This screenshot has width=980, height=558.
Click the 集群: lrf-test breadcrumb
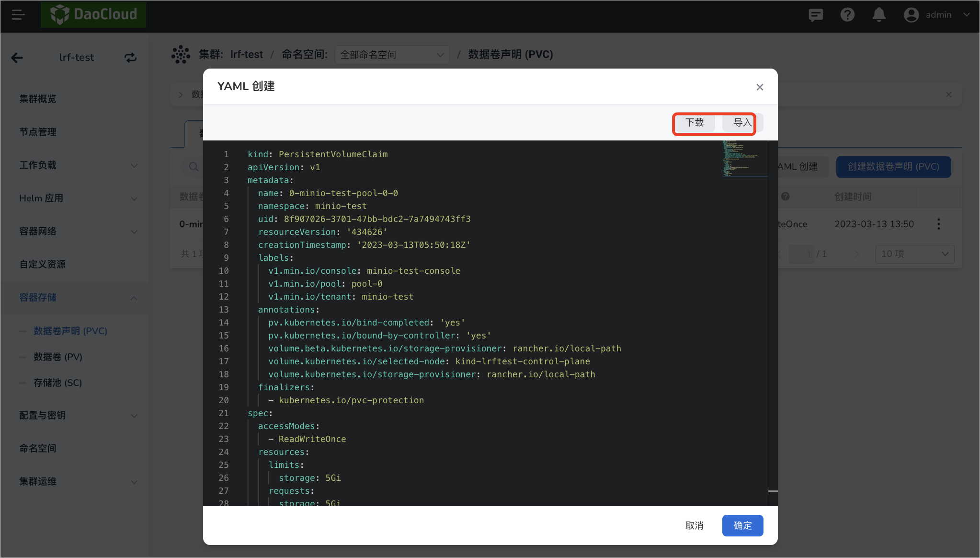click(x=231, y=55)
